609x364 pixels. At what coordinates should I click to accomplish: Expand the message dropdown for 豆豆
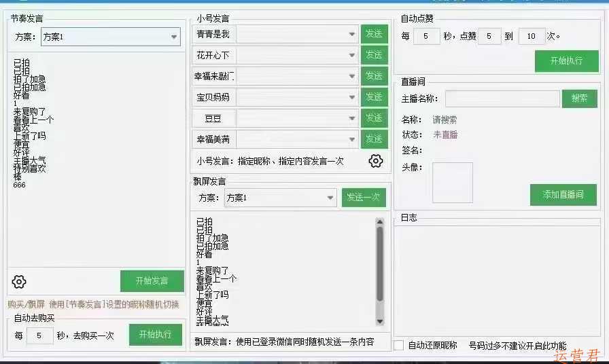(351, 118)
